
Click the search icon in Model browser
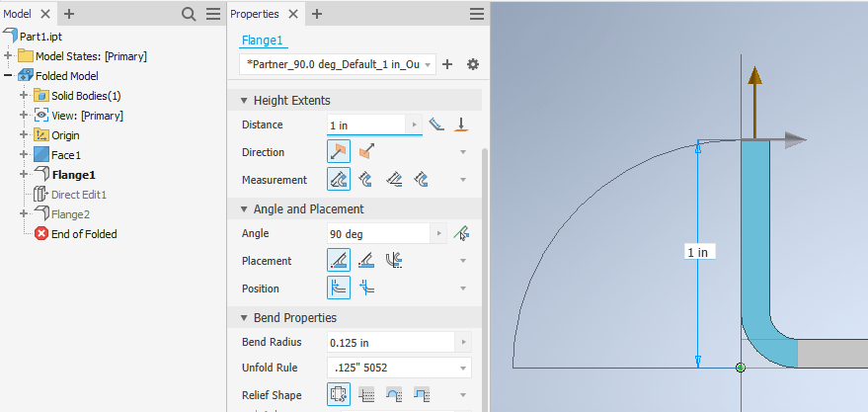tap(189, 14)
